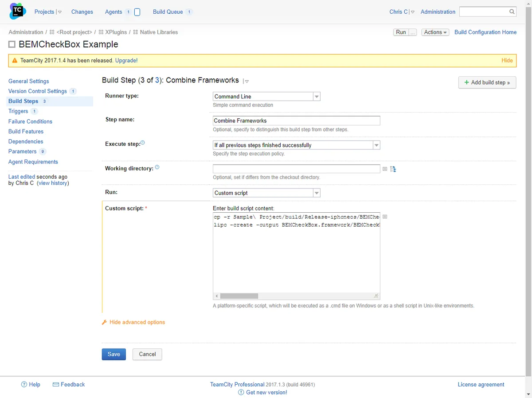Screen dimensions: 532x398
Task: Click the Upgrade! link in the banner
Action: click(x=126, y=61)
